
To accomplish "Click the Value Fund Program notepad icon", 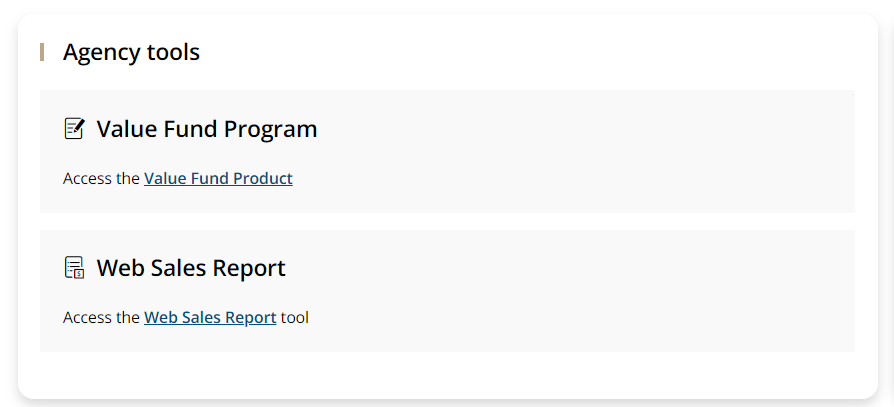I will click(74, 129).
